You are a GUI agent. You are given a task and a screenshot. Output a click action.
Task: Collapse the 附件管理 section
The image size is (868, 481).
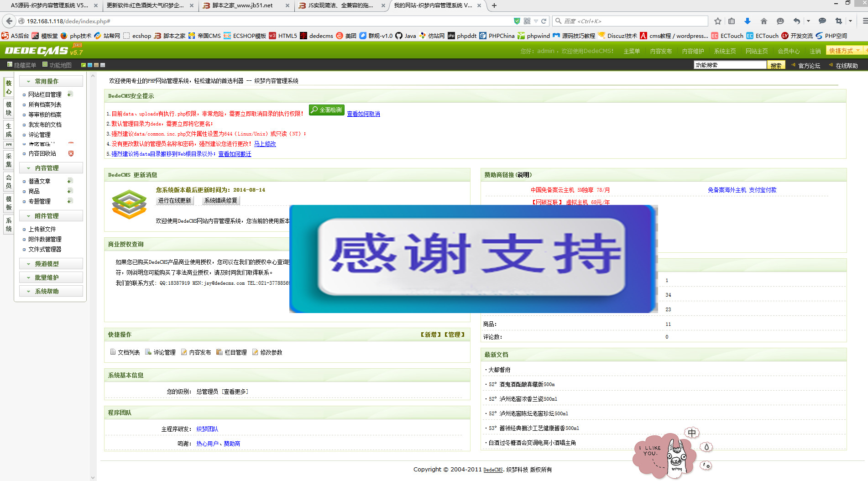[x=51, y=216]
